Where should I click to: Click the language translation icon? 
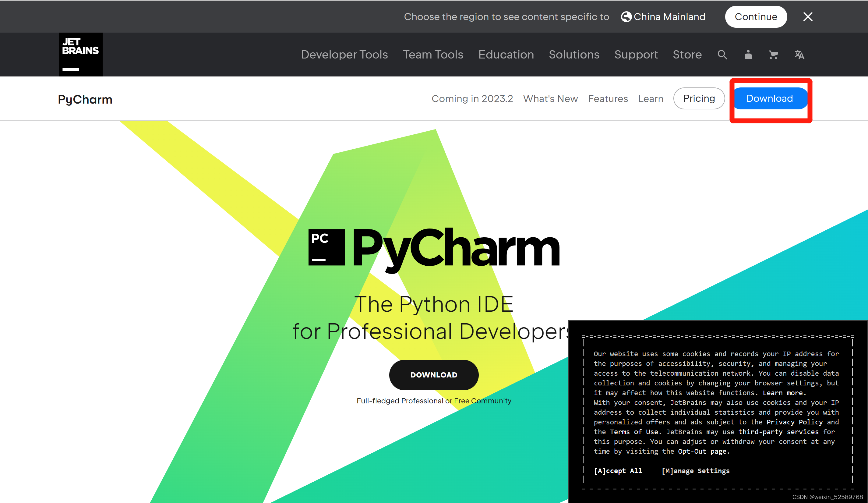(x=799, y=55)
